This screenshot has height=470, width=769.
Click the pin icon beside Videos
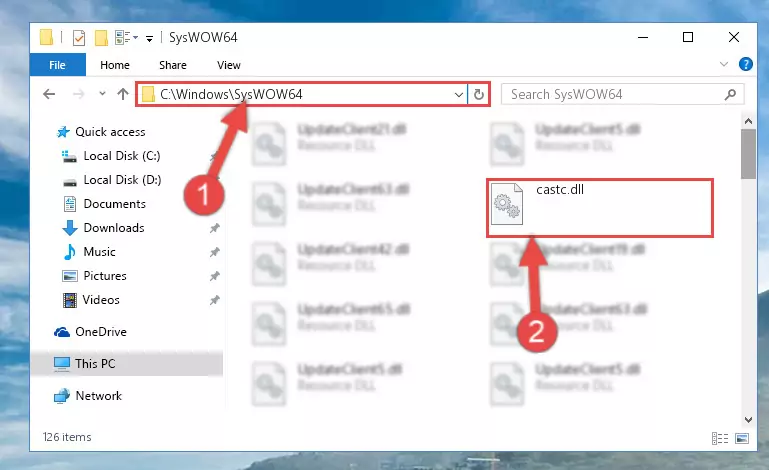214,300
